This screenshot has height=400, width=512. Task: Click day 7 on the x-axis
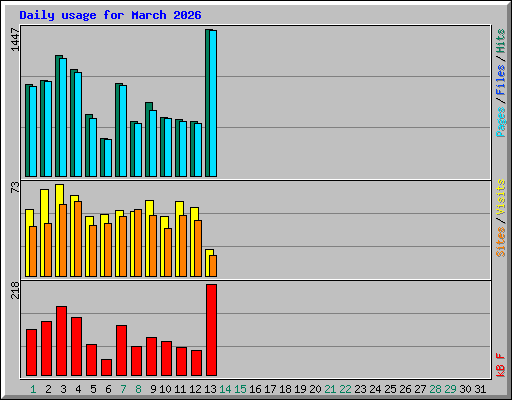(123, 389)
